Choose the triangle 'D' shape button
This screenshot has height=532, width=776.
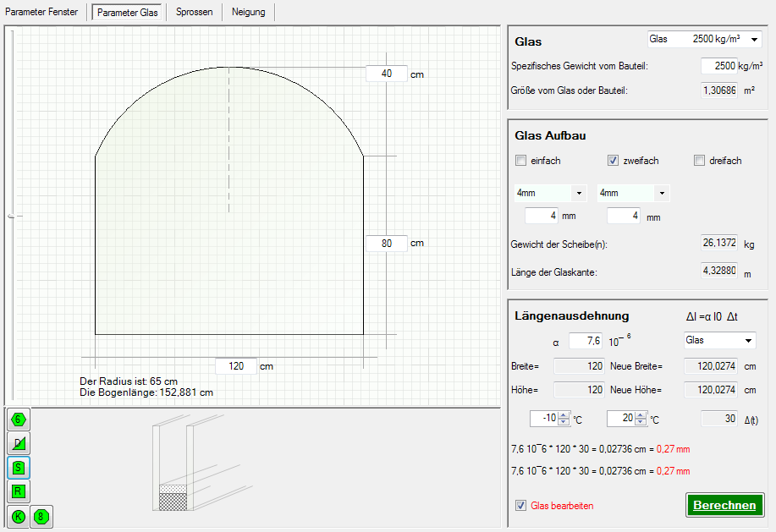click(19, 442)
